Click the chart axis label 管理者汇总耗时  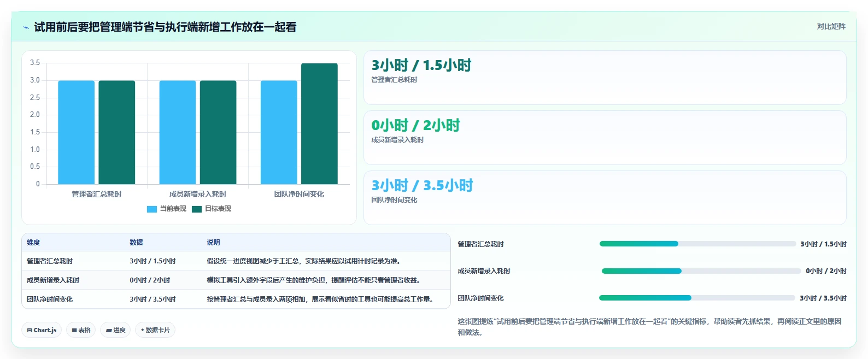tap(97, 194)
